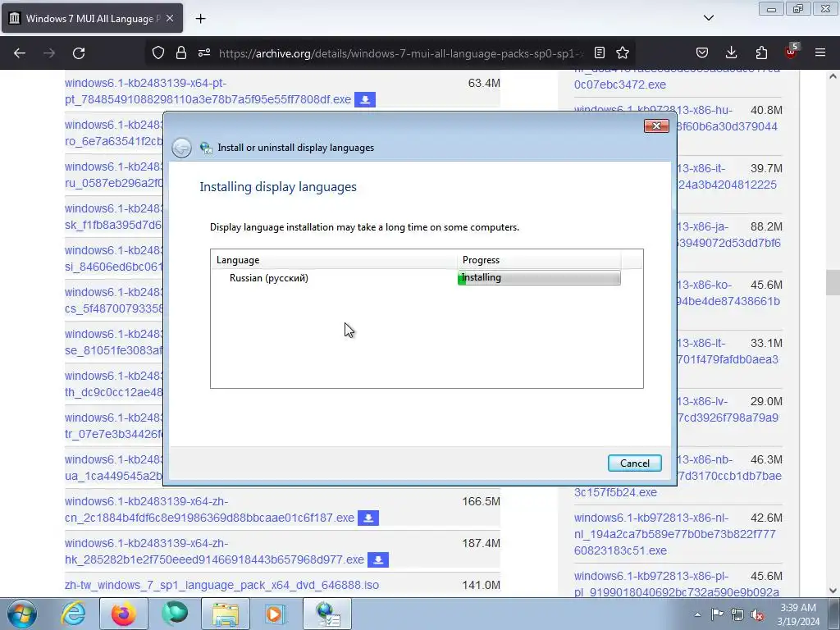List all tabs dropdown arrow

708,18
